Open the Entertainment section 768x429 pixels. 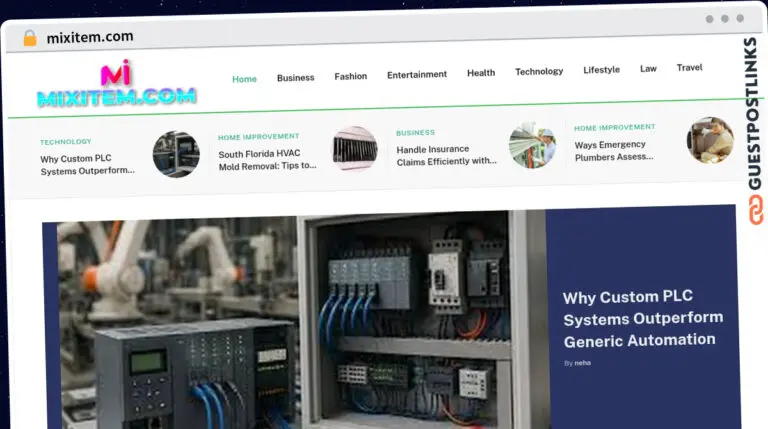click(x=417, y=74)
